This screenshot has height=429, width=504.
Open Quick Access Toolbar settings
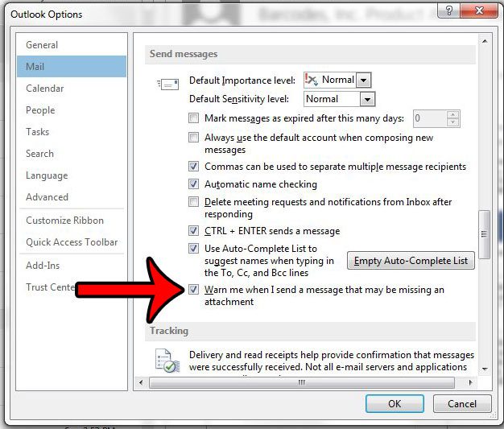pos(72,242)
